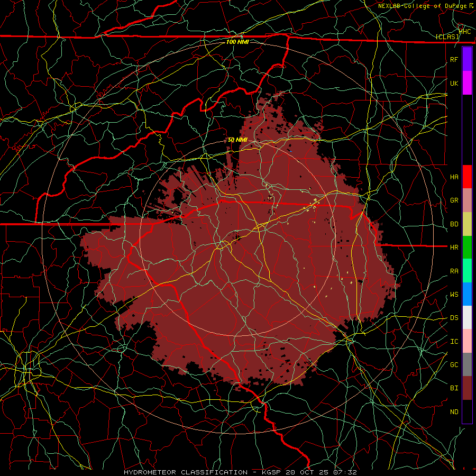Click the [CLAS] units label

447,37
